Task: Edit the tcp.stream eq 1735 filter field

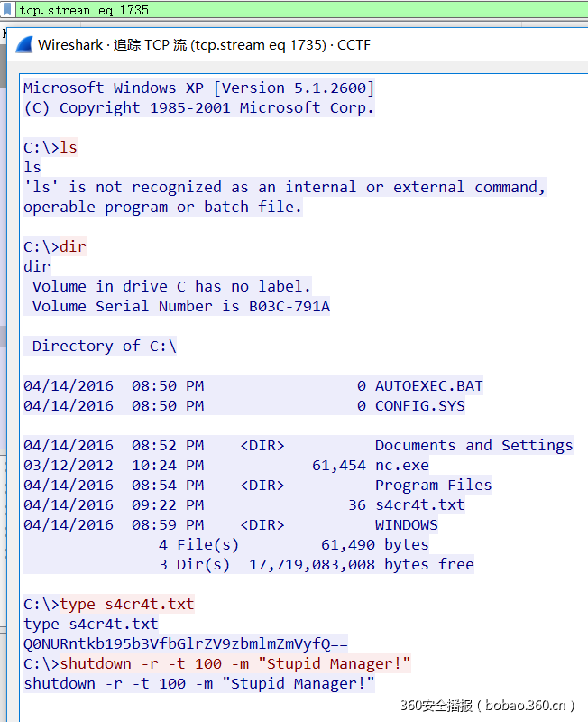Action: (302, 10)
